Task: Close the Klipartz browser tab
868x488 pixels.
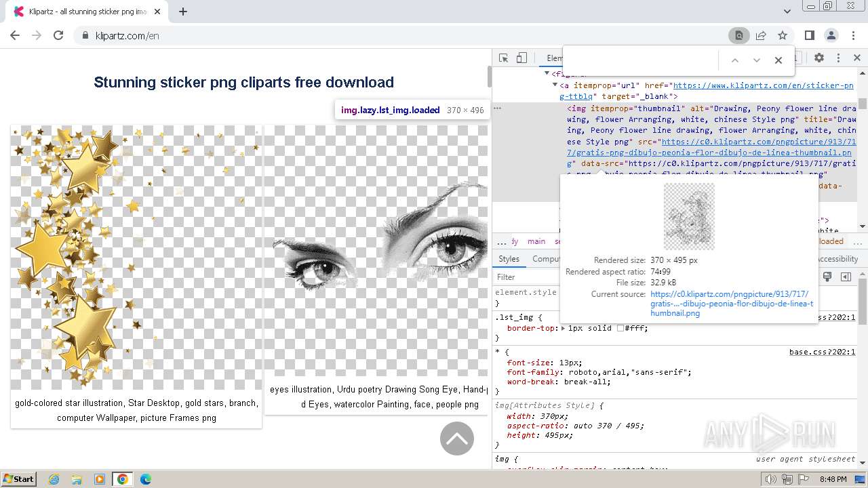Action: coord(158,12)
